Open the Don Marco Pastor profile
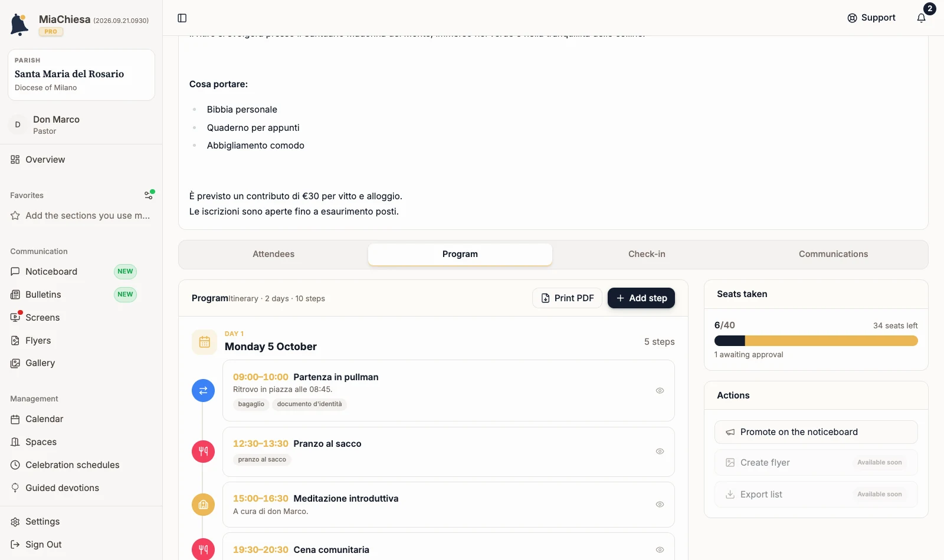The height and width of the screenshot is (560, 944). [81, 125]
